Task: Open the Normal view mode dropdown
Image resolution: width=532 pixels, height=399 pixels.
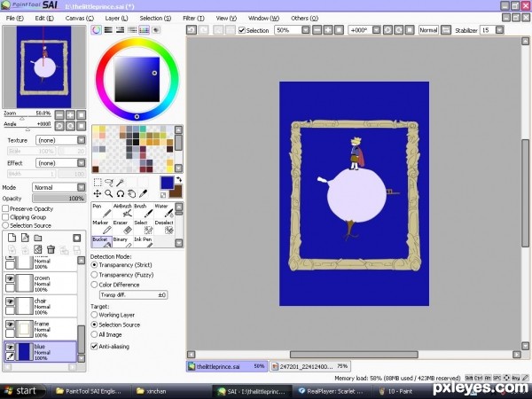Action: click(428, 30)
